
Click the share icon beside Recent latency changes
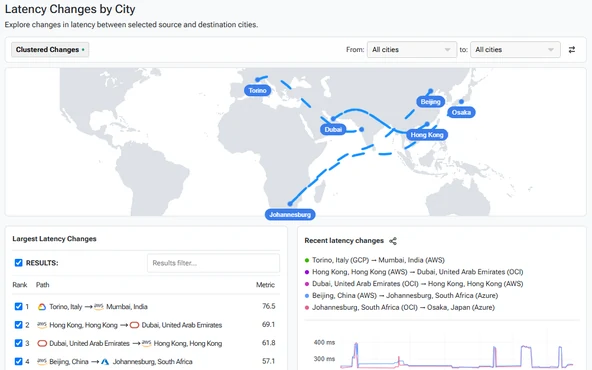click(x=393, y=241)
